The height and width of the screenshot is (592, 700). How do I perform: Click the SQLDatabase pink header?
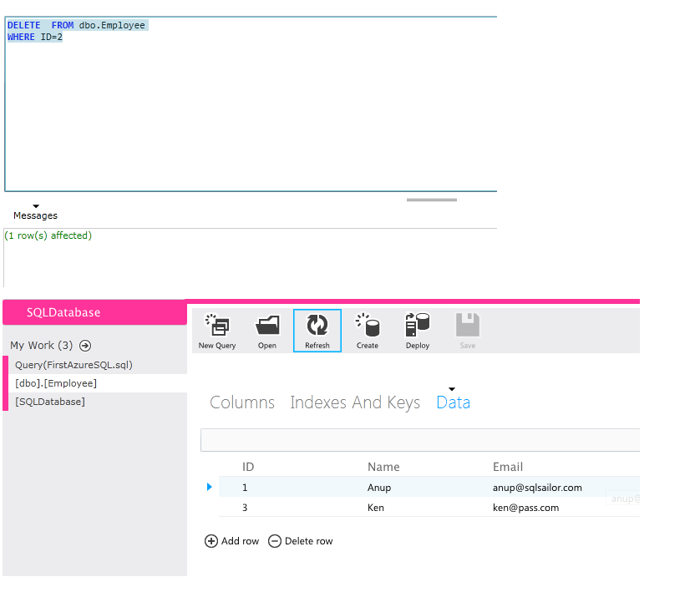[x=94, y=312]
